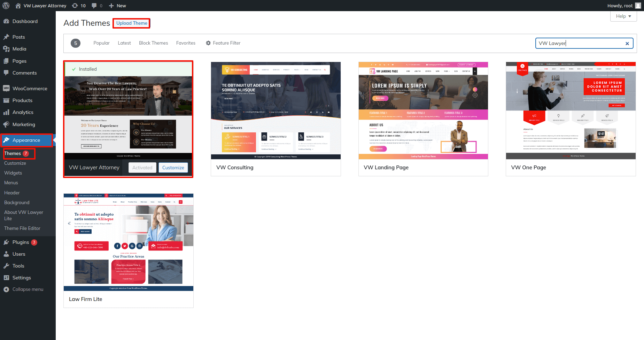Click the Plugins update badge 3
The image size is (644, 340).
coord(34,242)
